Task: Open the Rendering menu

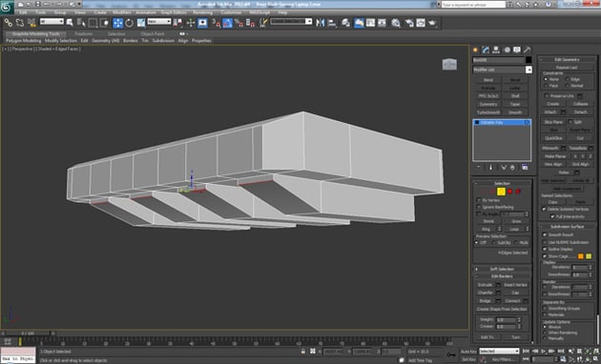Action: coord(202,12)
